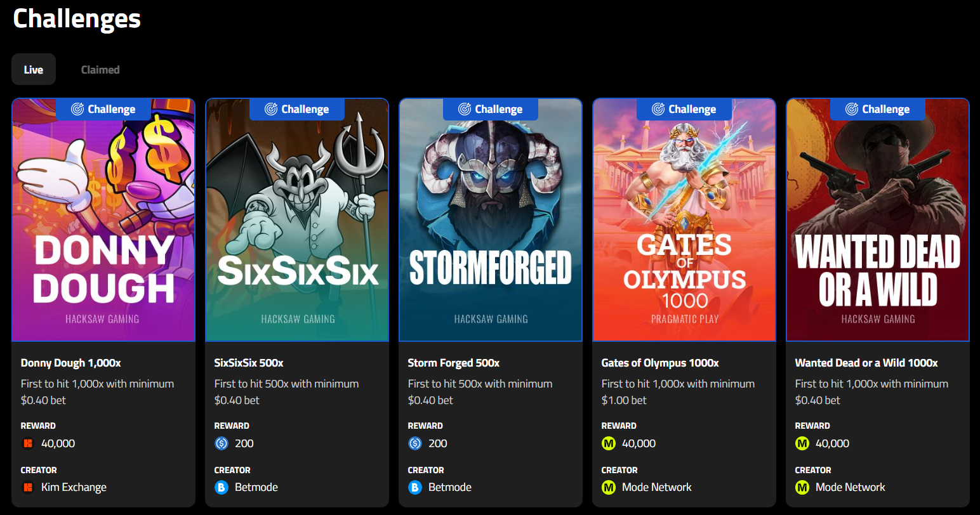Click the Storm Forged challenge description text
This screenshot has height=515, width=980.
(x=480, y=392)
